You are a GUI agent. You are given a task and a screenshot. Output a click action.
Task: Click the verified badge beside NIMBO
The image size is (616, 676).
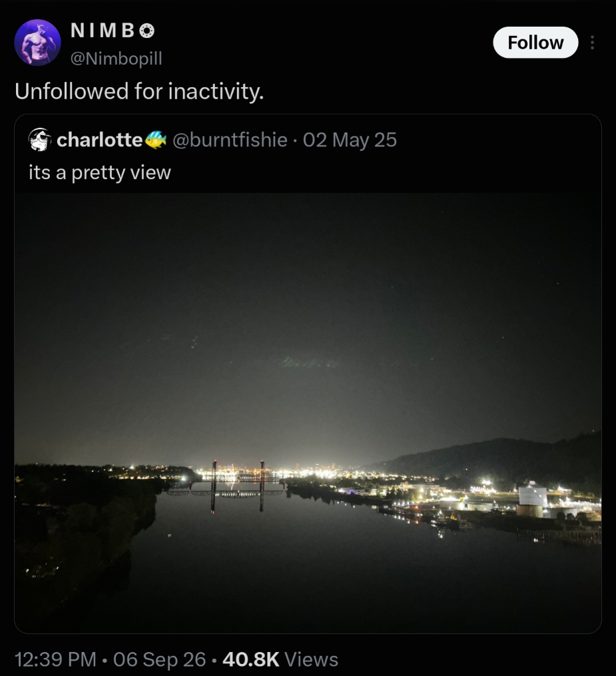147,31
